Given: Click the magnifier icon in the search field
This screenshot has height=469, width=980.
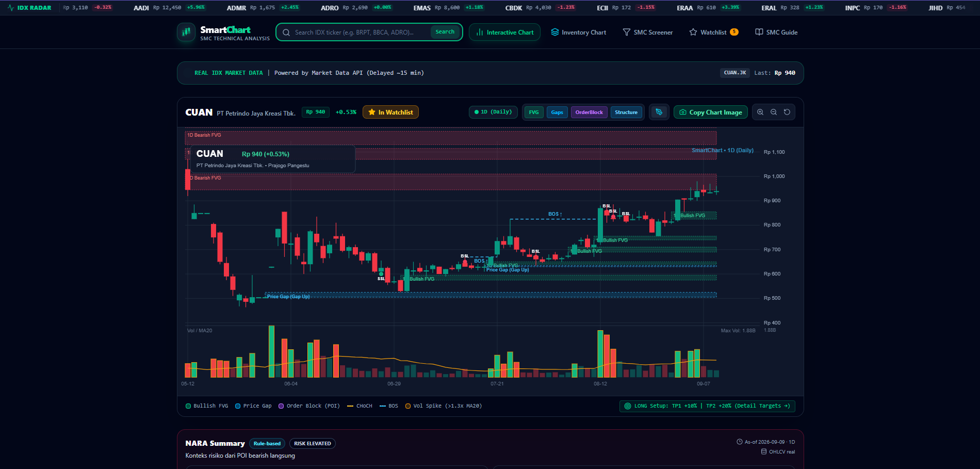Looking at the screenshot, I should (x=286, y=32).
